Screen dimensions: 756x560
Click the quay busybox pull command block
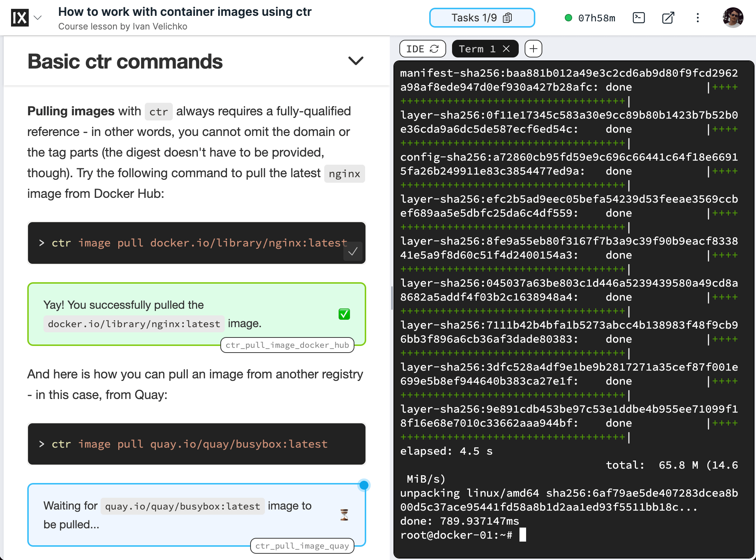click(197, 444)
